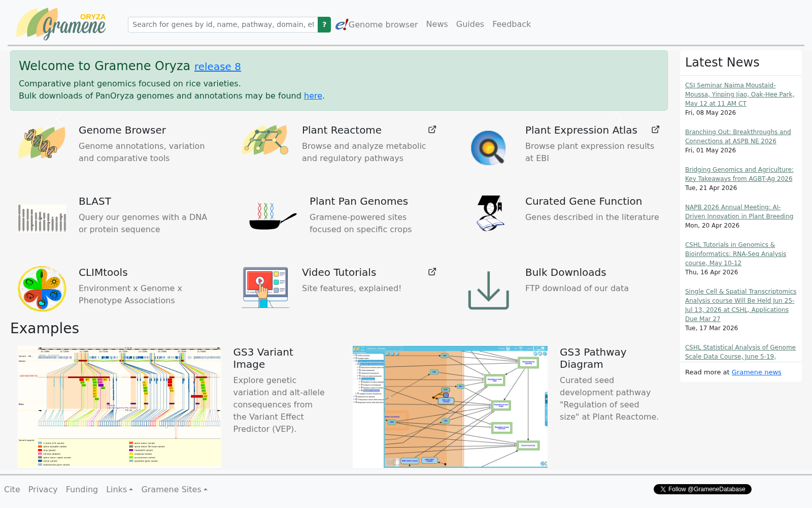Click the CLIMtools heading
This screenshot has height=508, width=812.
click(x=103, y=272)
